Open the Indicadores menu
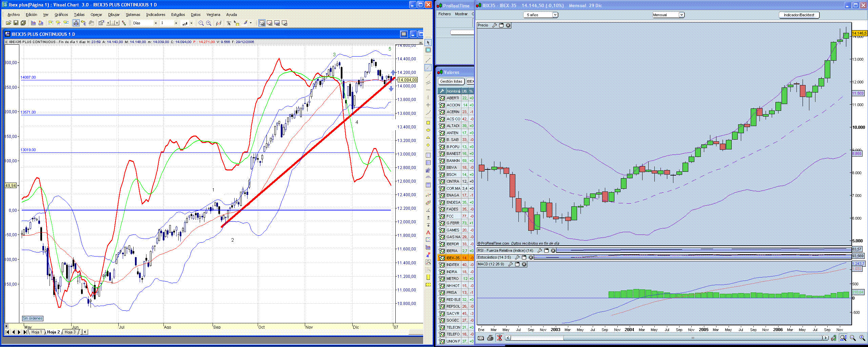The height and width of the screenshot is (347, 868). [156, 15]
